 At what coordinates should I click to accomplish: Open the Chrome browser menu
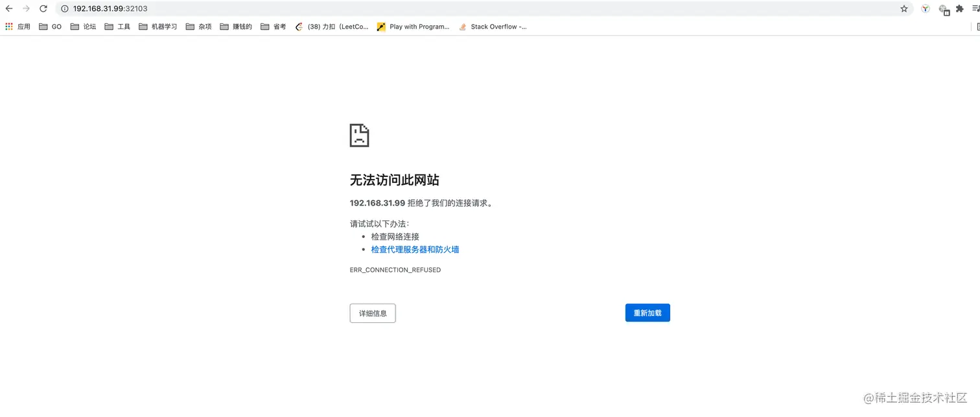click(975, 9)
